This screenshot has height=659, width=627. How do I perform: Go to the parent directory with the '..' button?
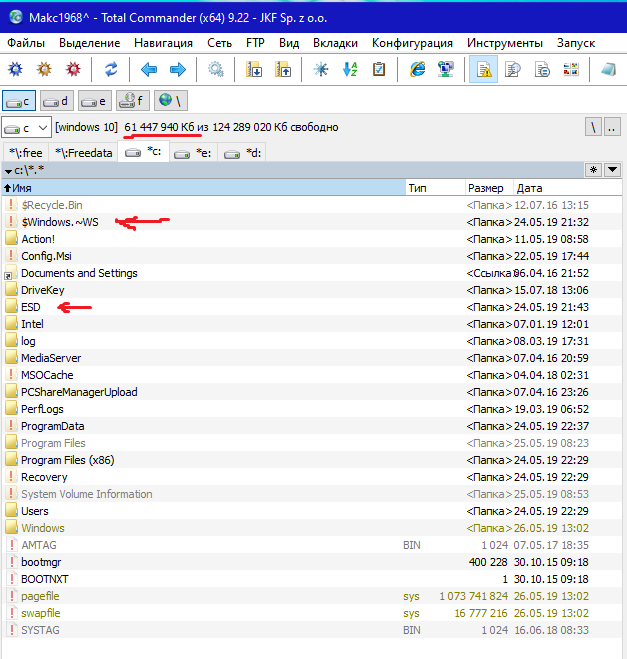pyautogui.click(x=612, y=127)
